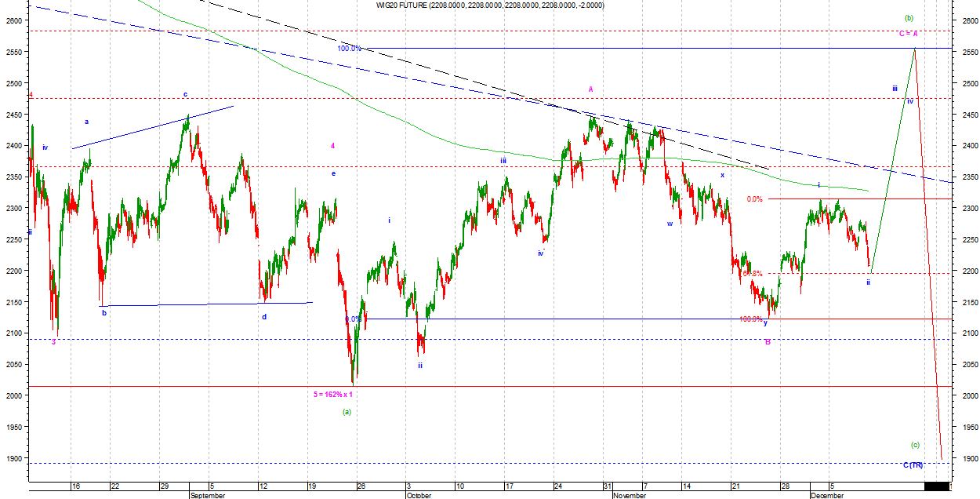Select the green '(a)' wave label

click(x=347, y=411)
